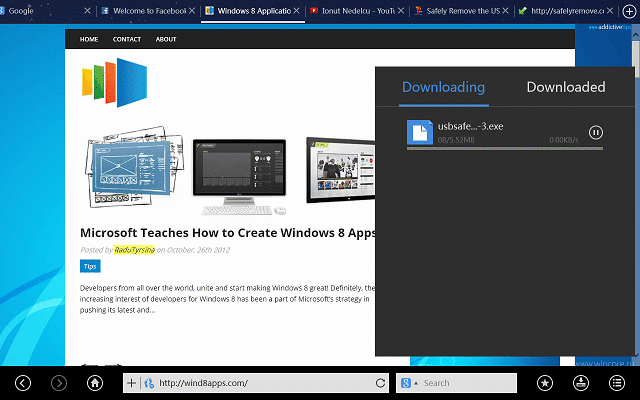Open the HOME link in site menu
This screenshot has height=400, width=640.
point(89,39)
